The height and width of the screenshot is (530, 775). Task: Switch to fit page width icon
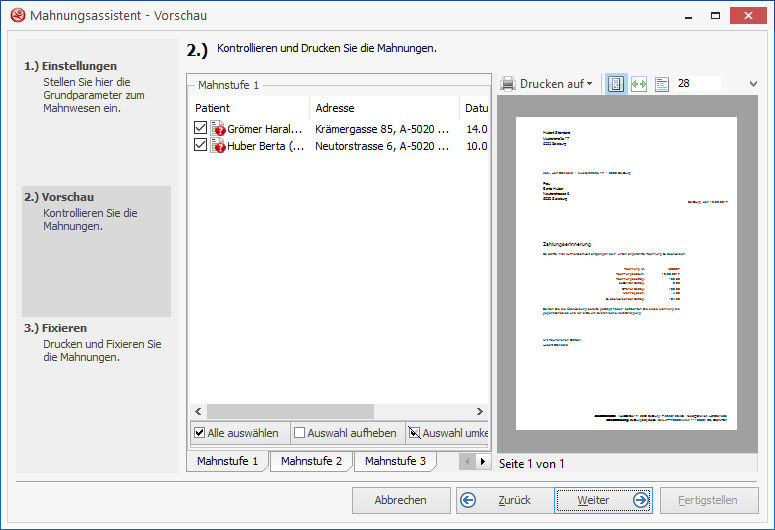(x=639, y=84)
